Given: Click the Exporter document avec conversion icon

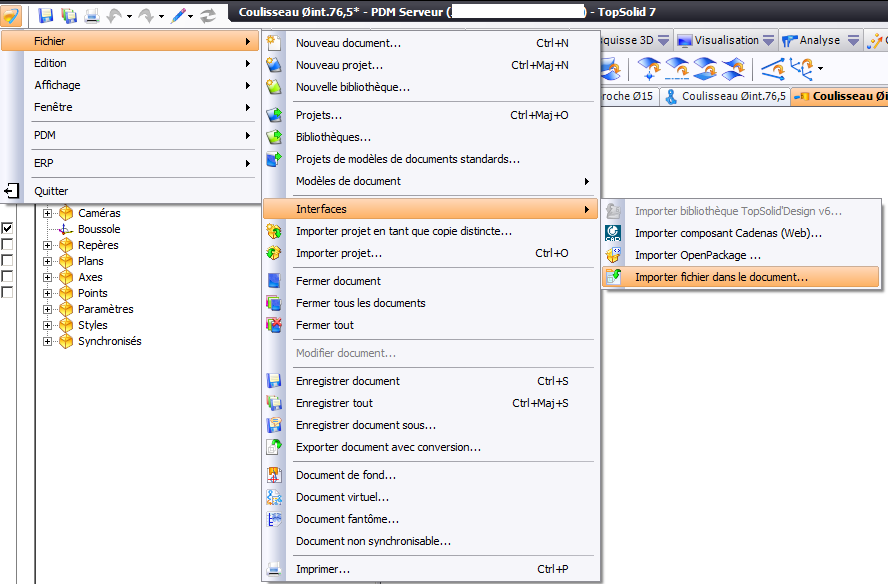Looking at the screenshot, I should coord(274,447).
